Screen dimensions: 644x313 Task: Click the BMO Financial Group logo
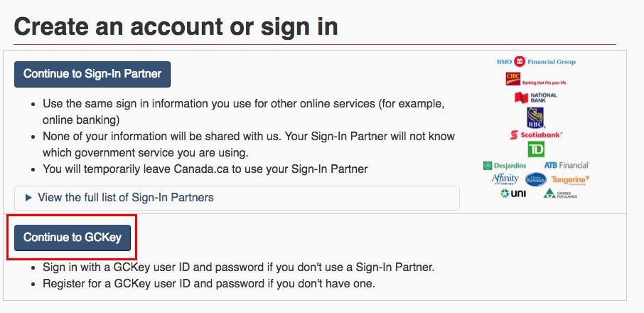(x=536, y=62)
